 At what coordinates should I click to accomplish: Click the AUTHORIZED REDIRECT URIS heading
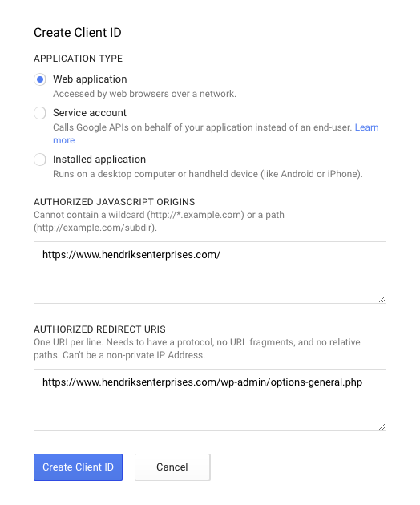pos(99,329)
